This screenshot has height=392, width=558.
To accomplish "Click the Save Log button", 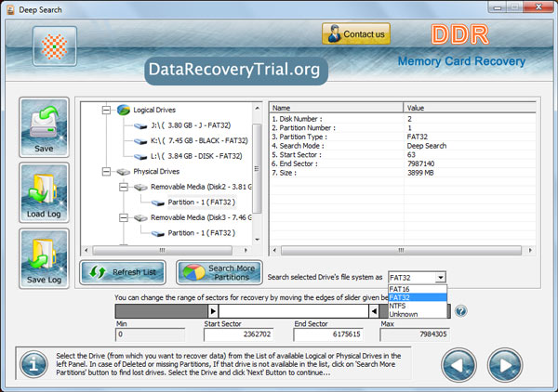I will 44,258.
